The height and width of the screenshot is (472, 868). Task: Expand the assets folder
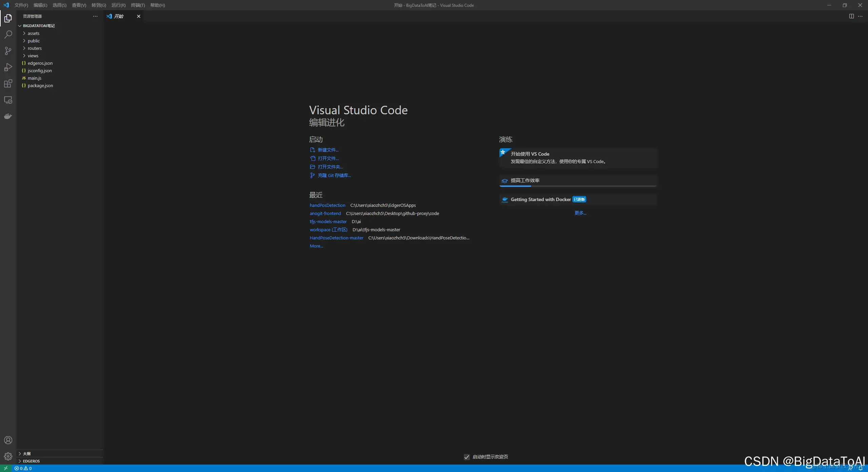point(34,33)
